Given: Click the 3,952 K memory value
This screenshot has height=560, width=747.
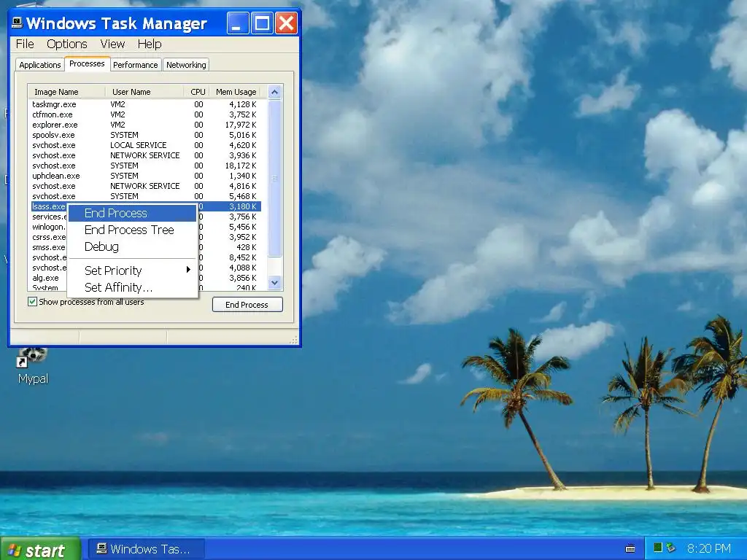Looking at the screenshot, I should pos(242,237).
